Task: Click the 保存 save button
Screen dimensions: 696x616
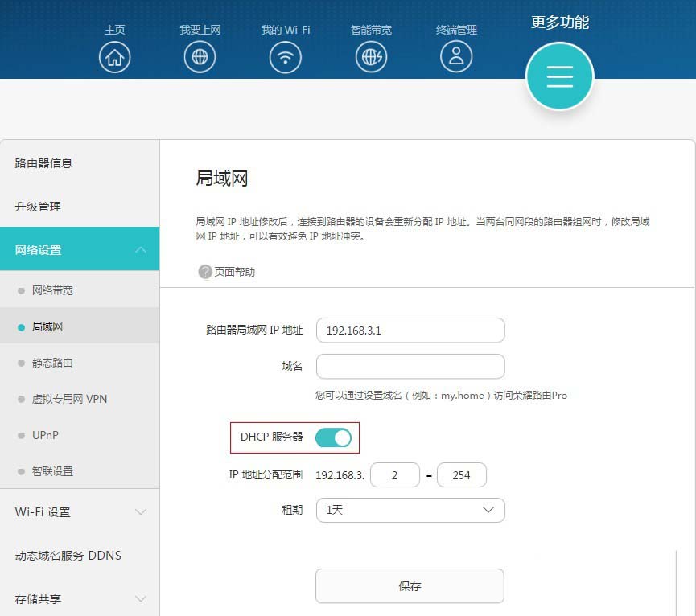Action: click(x=410, y=586)
